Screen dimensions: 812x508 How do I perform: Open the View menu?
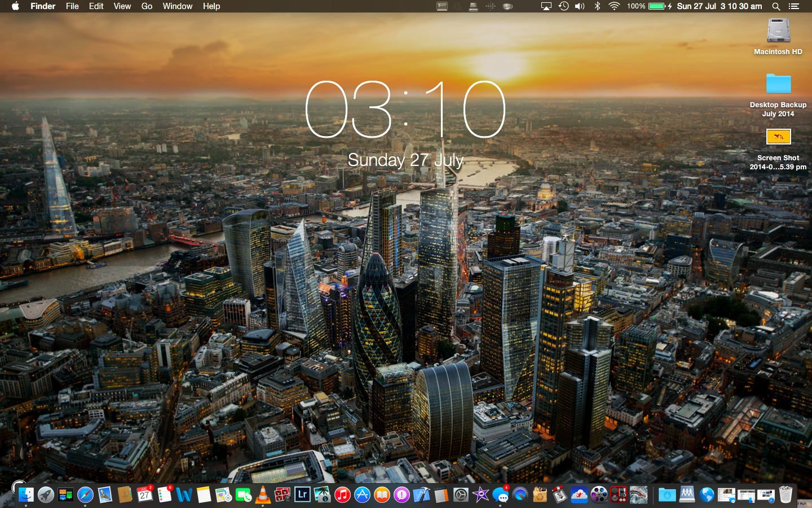[x=122, y=6]
